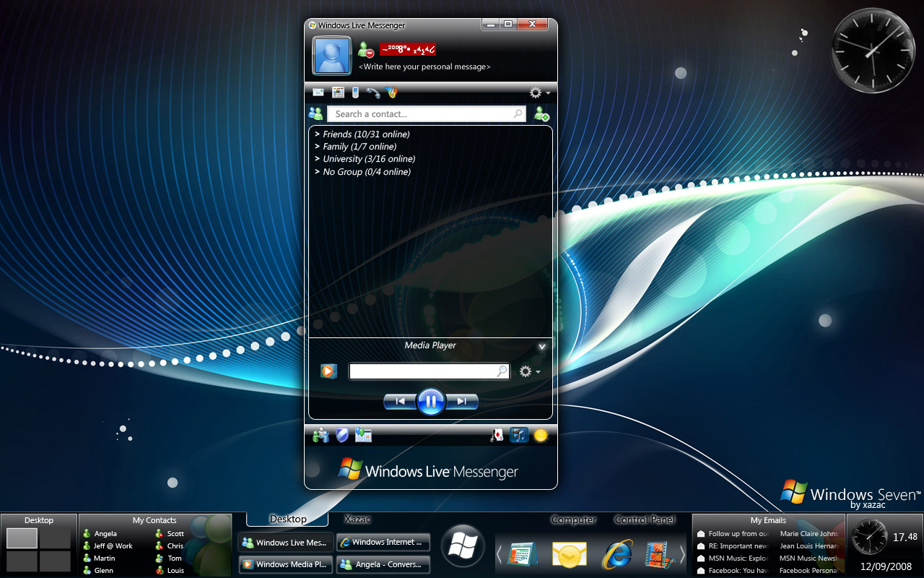Image resolution: width=924 pixels, height=578 pixels.
Task: Click the contacts view icon beside the search box
Action: [x=315, y=113]
